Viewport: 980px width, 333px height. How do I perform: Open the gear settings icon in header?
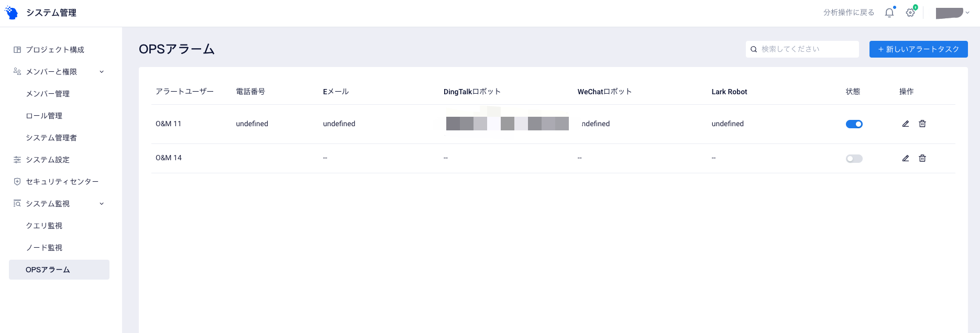(910, 13)
